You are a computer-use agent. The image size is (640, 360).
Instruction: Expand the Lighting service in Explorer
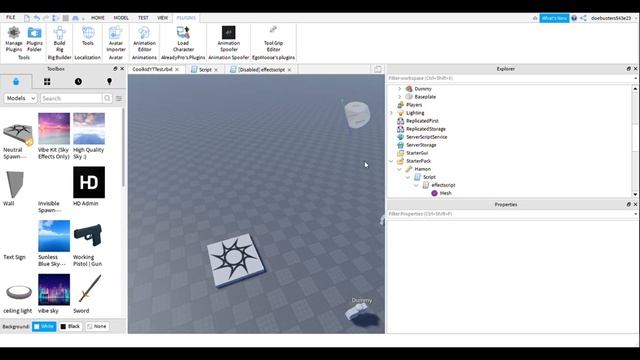coord(391,113)
